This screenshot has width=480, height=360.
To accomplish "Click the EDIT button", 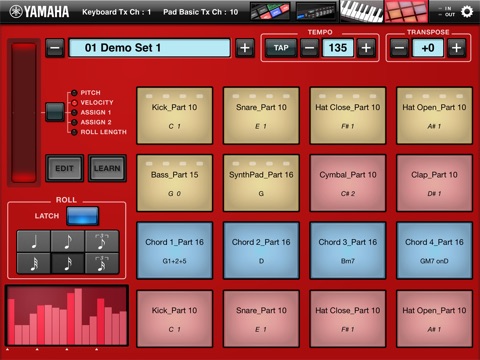I will click(x=64, y=168).
